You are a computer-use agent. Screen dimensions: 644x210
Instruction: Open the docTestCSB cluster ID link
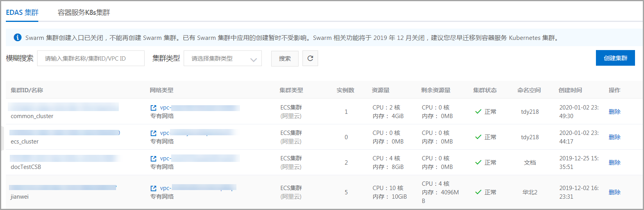[x=64, y=158]
